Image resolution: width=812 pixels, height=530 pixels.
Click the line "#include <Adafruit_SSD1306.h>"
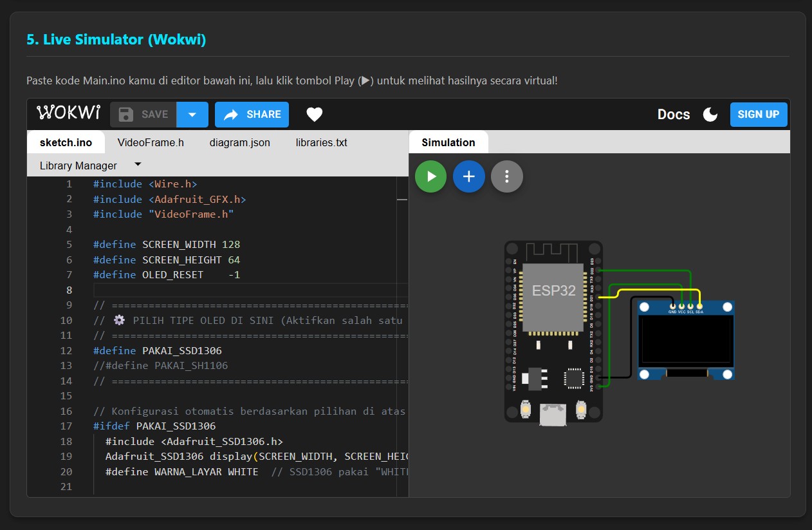pos(194,441)
